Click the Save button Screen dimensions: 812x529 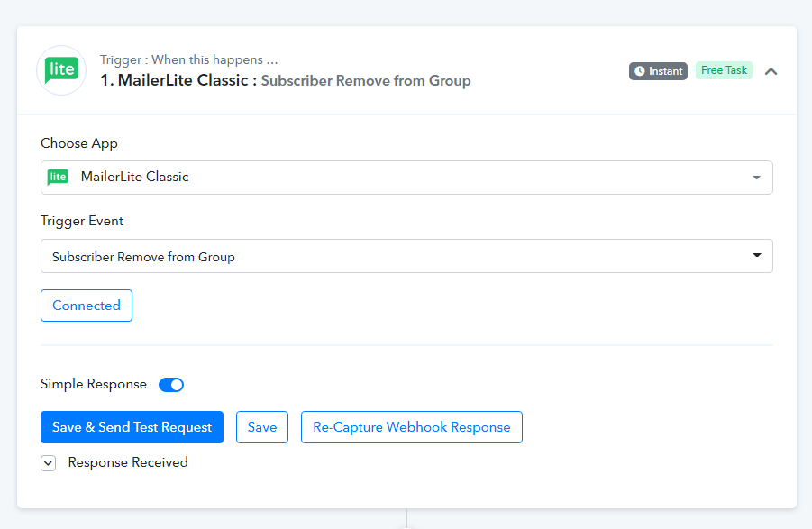[x=262, y=427]
